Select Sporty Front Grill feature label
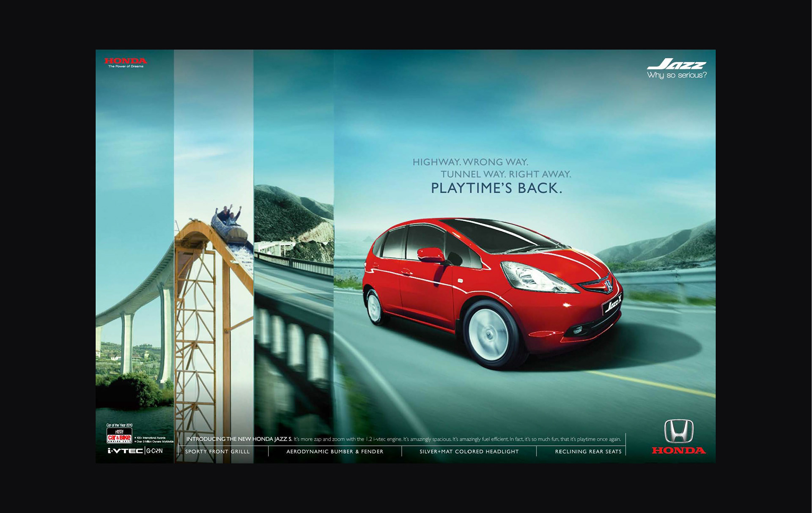 (217, 452)
